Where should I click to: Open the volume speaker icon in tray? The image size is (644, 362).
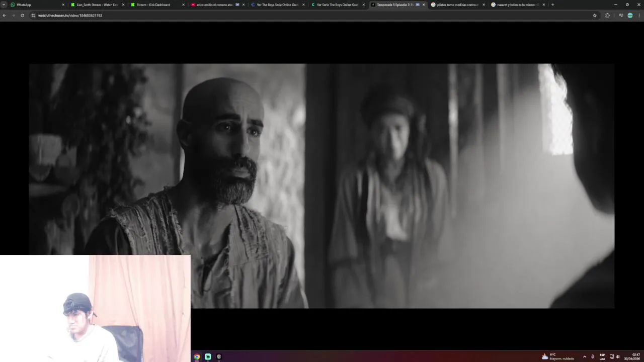tap(618, 356)
